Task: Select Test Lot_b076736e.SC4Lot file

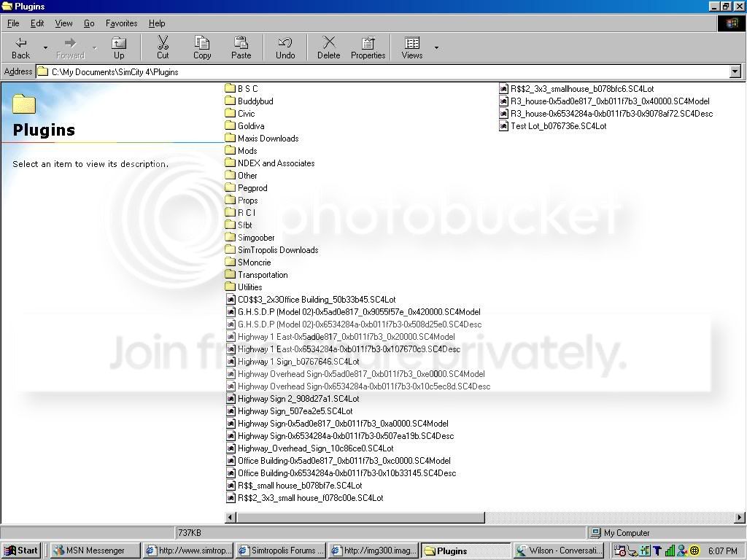Action: 553,125
